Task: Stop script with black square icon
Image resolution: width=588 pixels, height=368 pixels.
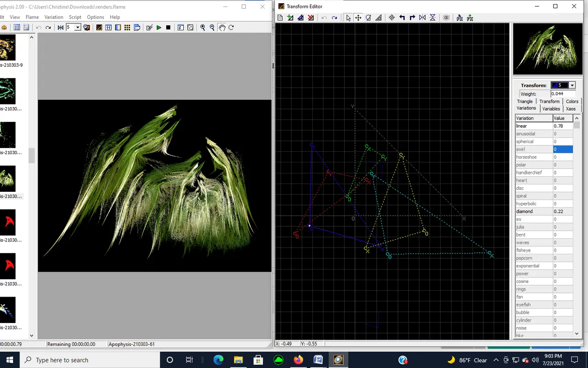Action: (x=168, y=28)
